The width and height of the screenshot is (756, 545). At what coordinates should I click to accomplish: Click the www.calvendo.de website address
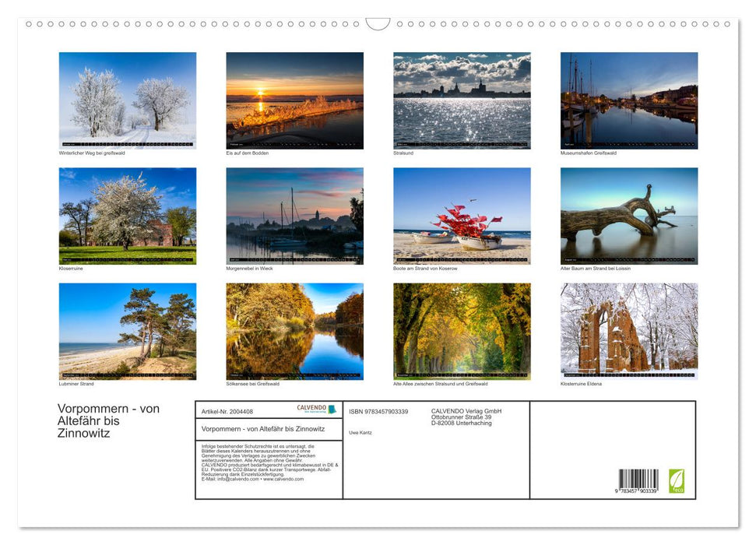coord(283,479)
